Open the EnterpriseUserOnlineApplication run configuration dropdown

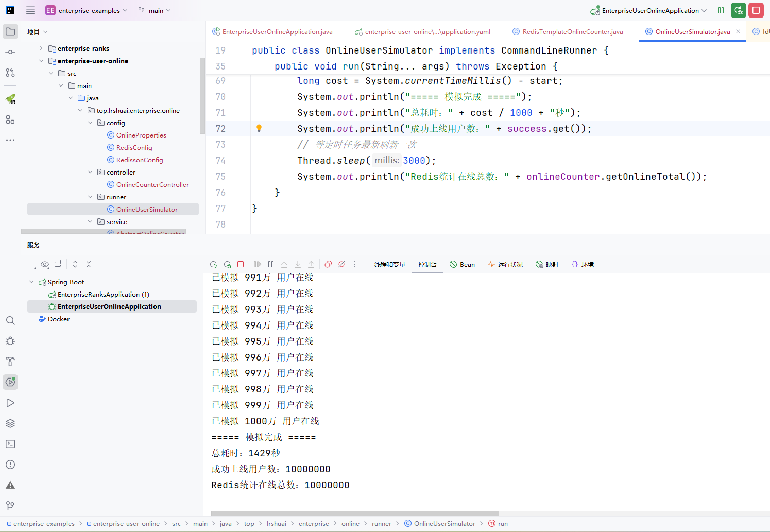pyautogui.click(x=650, y=10)
